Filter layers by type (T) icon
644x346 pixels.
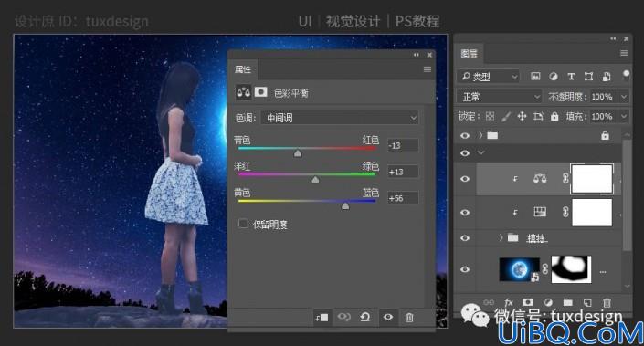[x=571, y=77]
